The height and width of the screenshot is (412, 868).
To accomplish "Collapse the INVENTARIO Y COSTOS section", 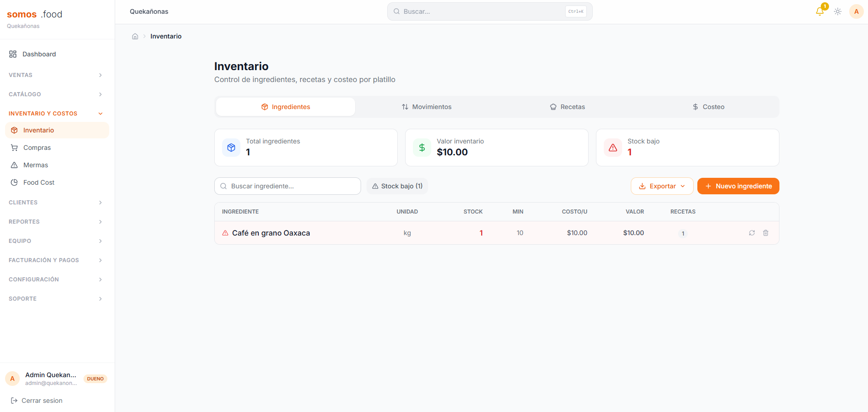I will [x=55, y=114].
